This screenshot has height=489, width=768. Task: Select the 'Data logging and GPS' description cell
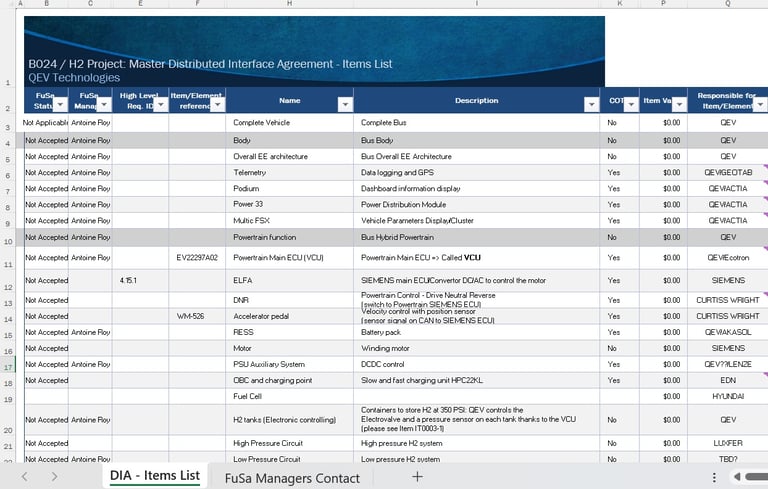coord(476,172)
